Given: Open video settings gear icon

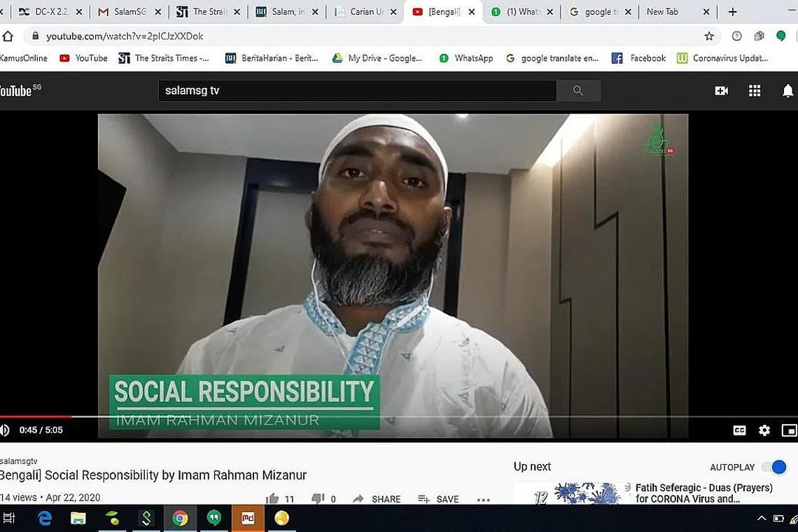Looking at the screenshot, I should (x=764, y=430).
